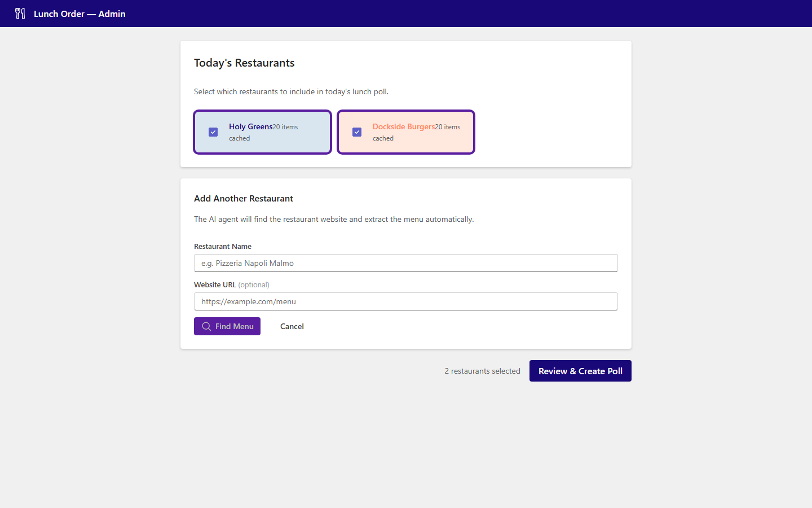Click the Add Another Restaurant heading
This screenshot has width=812, height=508.
(244, 199)
